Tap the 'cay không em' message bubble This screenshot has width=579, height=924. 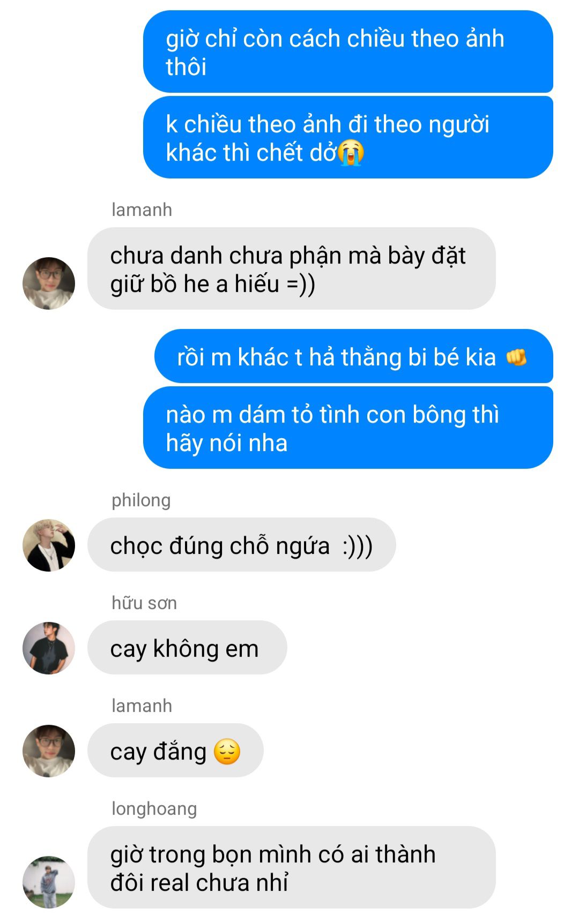point(187,648)
